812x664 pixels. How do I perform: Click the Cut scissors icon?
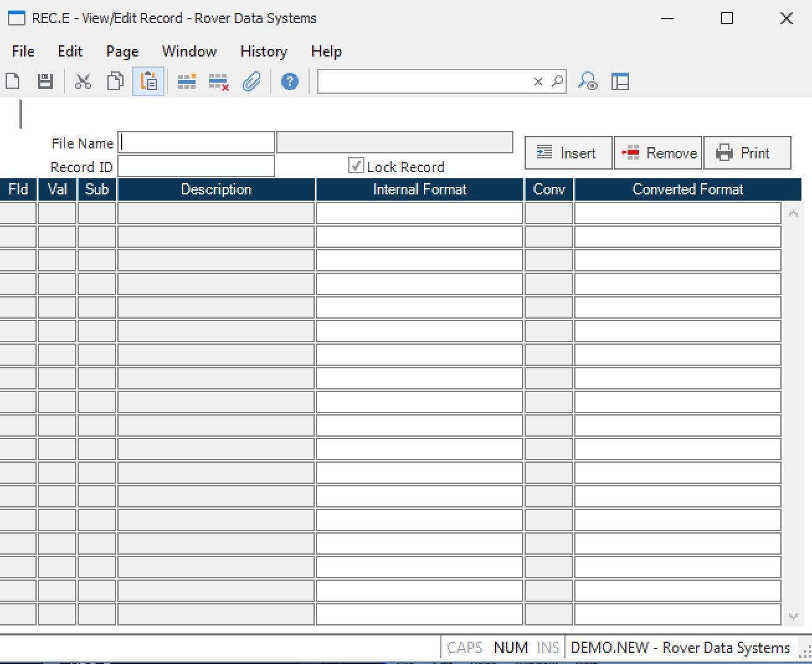pyautogui.click(x=83, y=81)
